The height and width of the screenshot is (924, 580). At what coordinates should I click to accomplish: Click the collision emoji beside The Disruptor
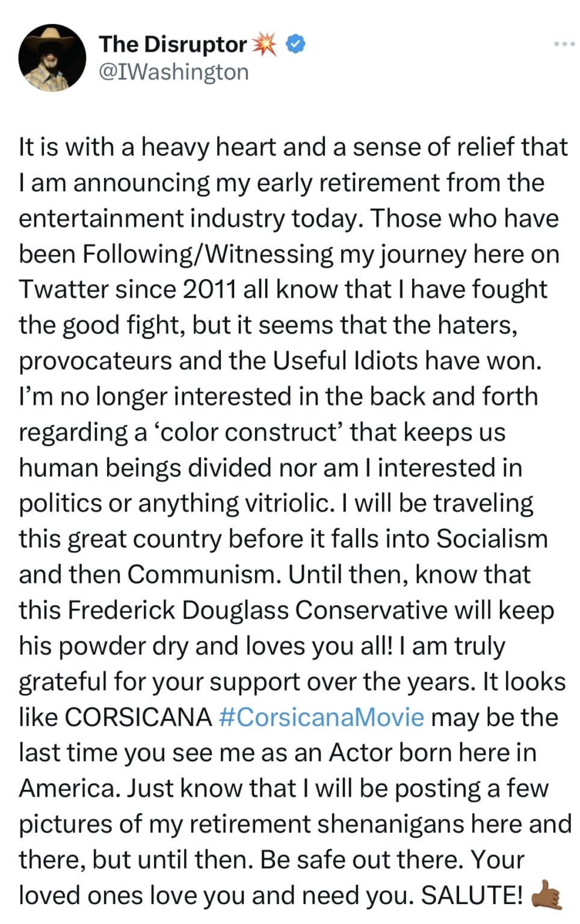(264, 44)
